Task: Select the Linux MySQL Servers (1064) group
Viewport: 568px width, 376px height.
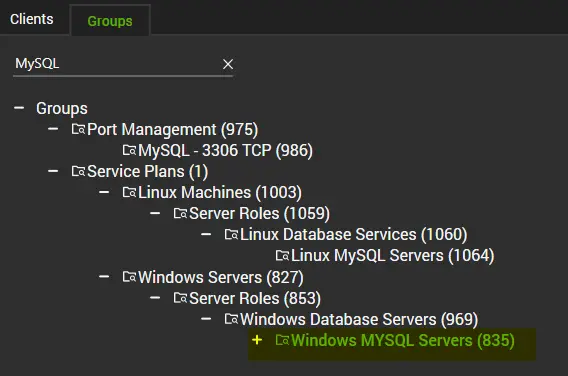Action: point(392,255)
